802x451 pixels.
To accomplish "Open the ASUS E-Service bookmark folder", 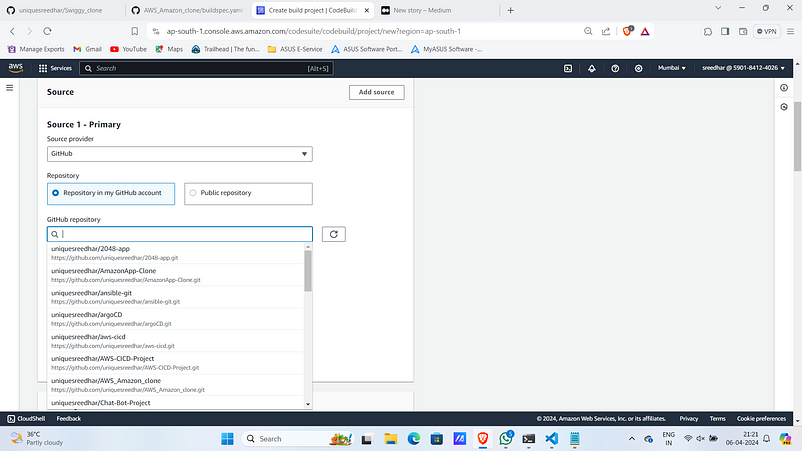I will coord(295,49).
